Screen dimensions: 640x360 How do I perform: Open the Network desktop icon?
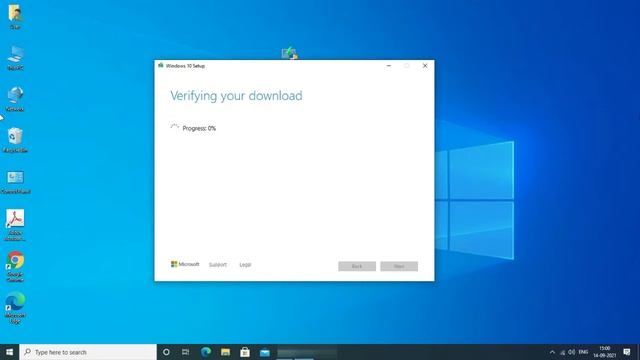click(15, 99)
